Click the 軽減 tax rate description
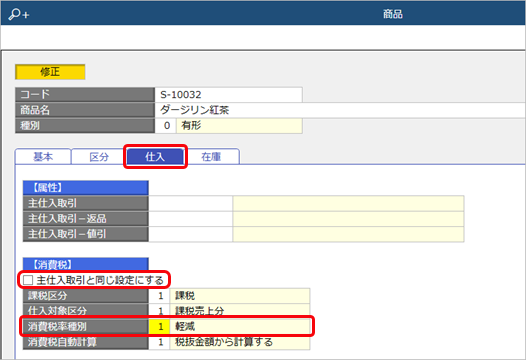 click(x=240, y=326)
